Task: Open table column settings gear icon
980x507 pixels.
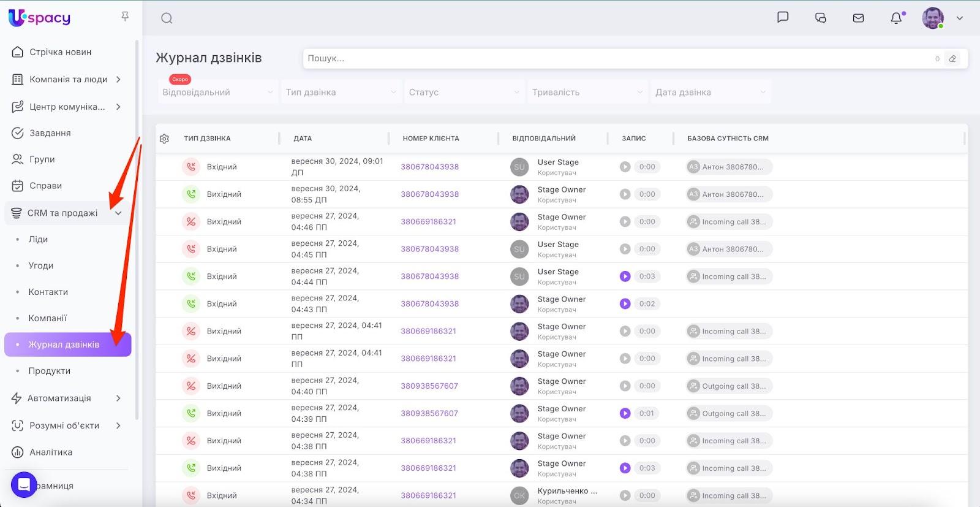Action: pos(164,139)
